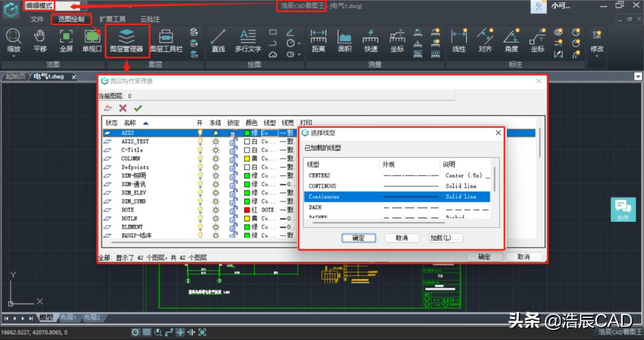Viewport: 644px width, 340px height.
Task: Click 加载(L)... button in linetype dialog
Action: click(445, 238)
